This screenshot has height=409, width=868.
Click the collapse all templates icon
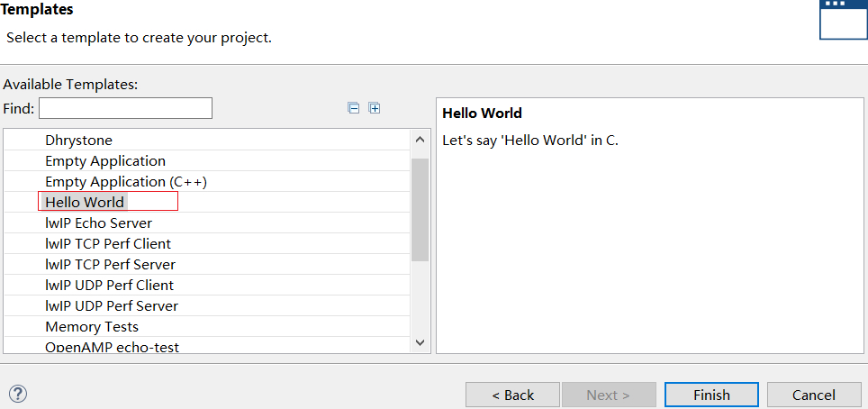354,108
